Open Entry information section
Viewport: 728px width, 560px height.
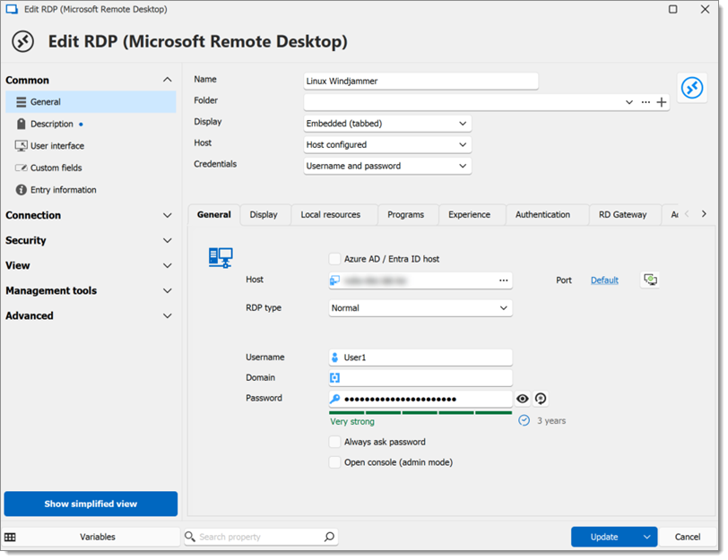[91, 190]
